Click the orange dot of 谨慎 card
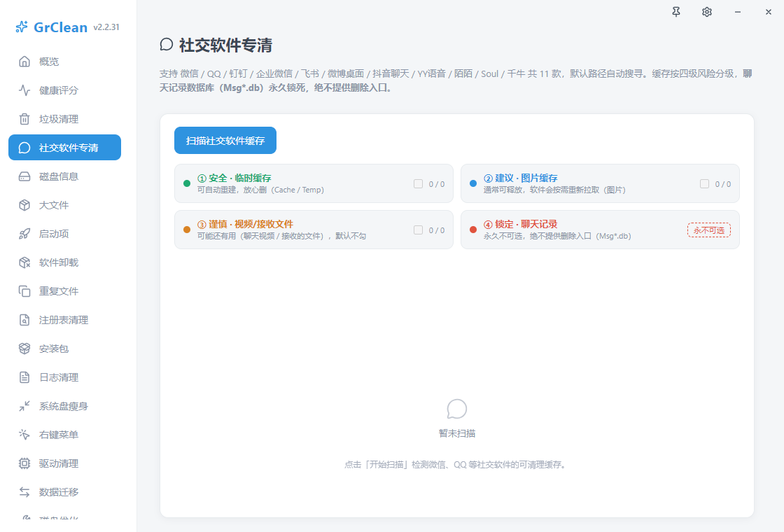This screenshot has height=532, width=784. 187,230
